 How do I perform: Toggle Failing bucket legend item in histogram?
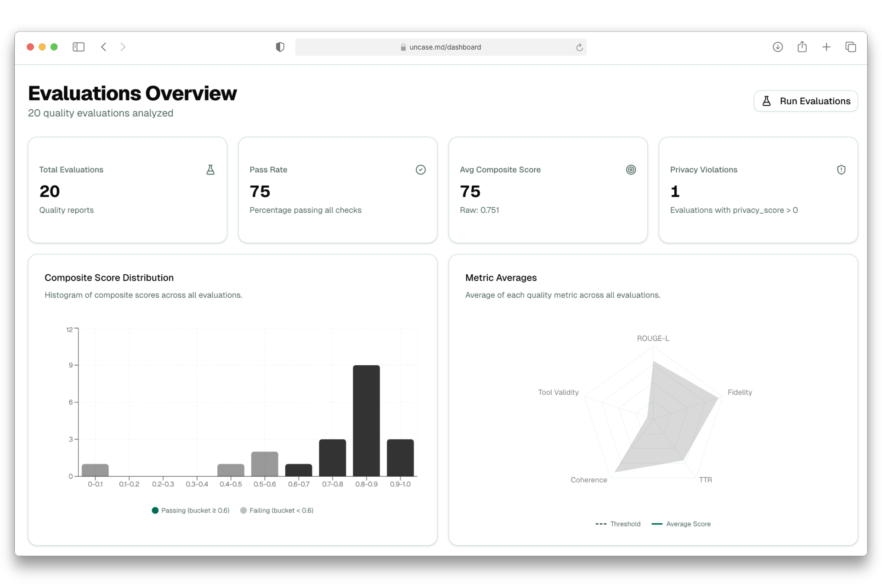click(277, 510)
